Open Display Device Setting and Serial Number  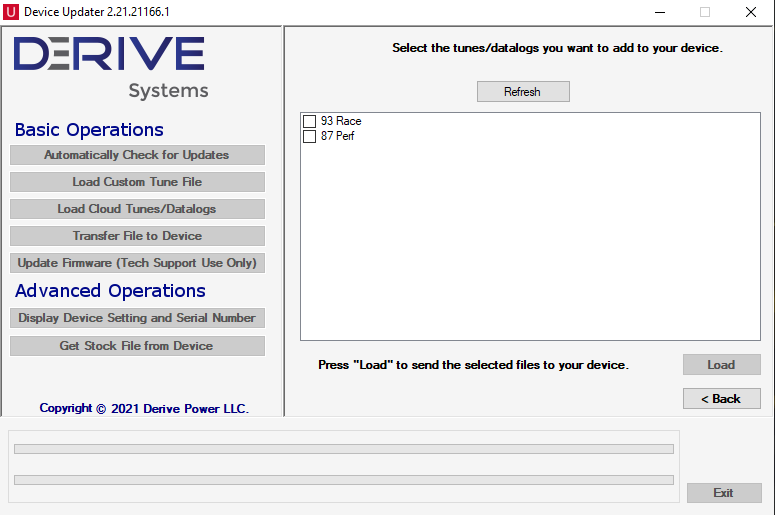pyautogui.click(x=137, y=318)
